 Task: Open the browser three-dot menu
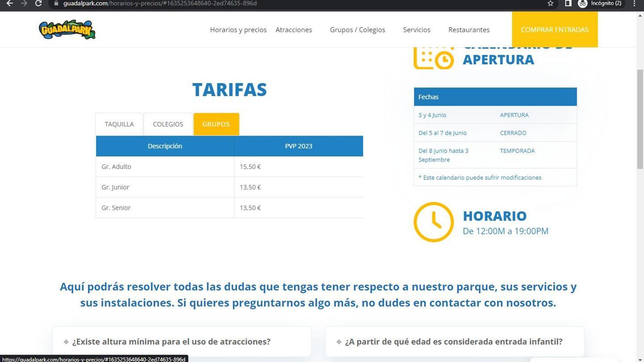tap(634, 4)
